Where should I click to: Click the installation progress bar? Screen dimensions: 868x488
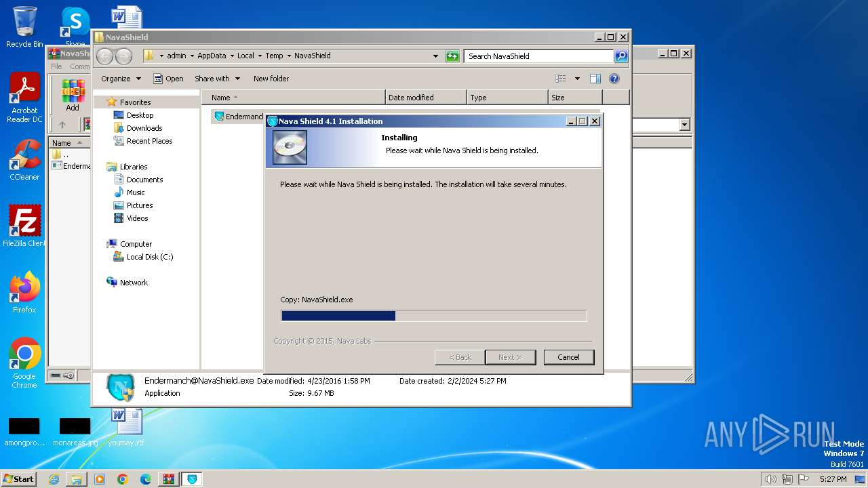(434, 316)
